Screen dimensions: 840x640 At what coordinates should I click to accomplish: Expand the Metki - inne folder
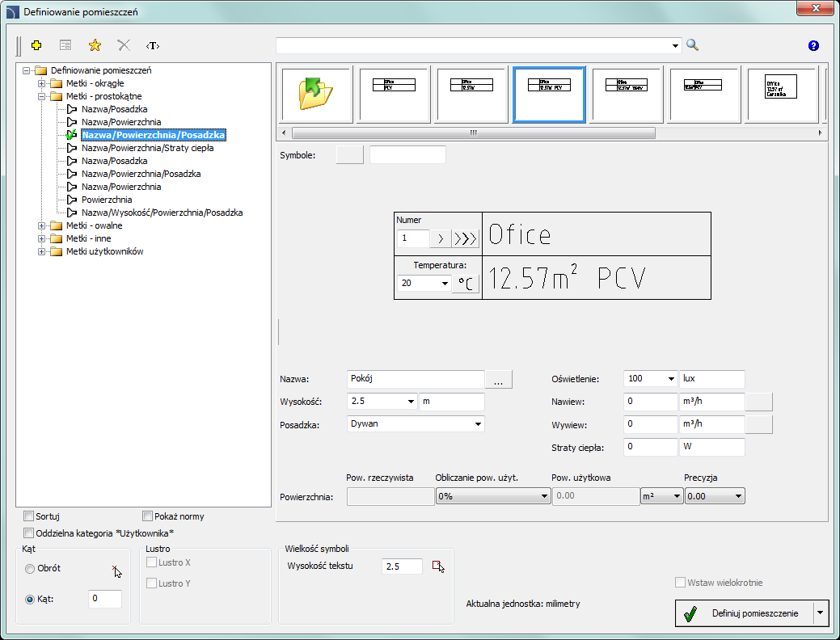[x=41, y=238]
